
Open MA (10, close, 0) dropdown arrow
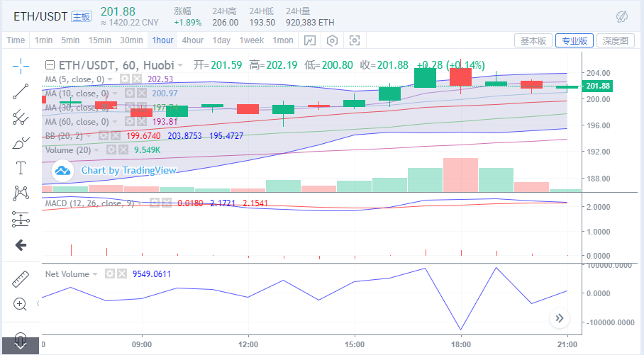[115, 93]
